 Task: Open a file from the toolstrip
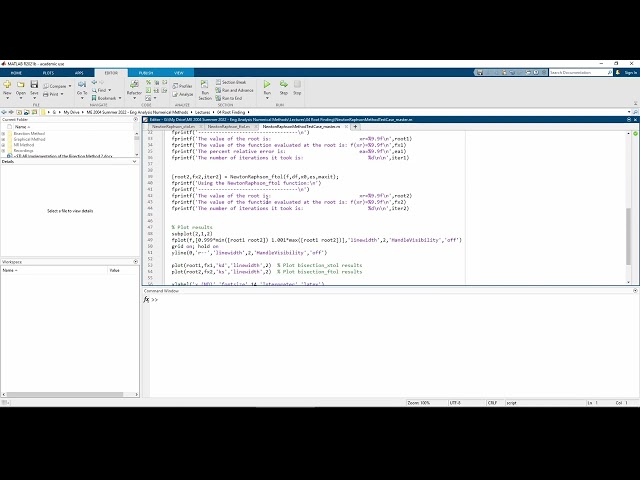(20, 87)
